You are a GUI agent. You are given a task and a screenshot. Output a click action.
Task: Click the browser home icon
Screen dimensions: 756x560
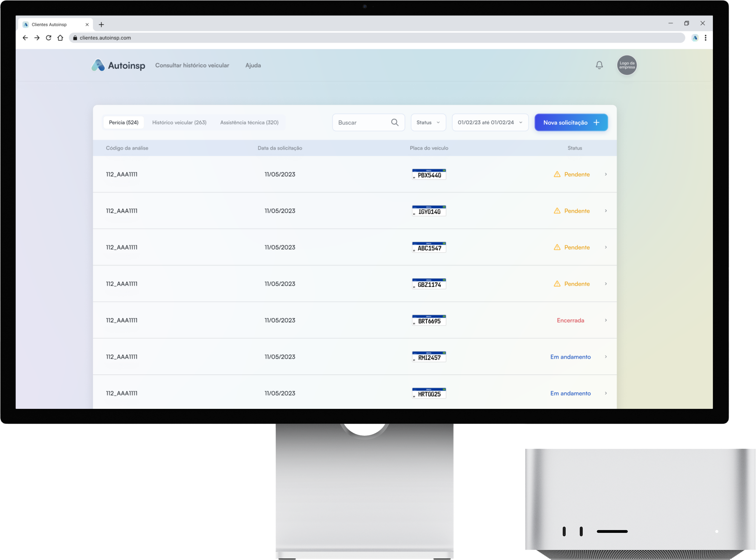click(x=60, y=38)
